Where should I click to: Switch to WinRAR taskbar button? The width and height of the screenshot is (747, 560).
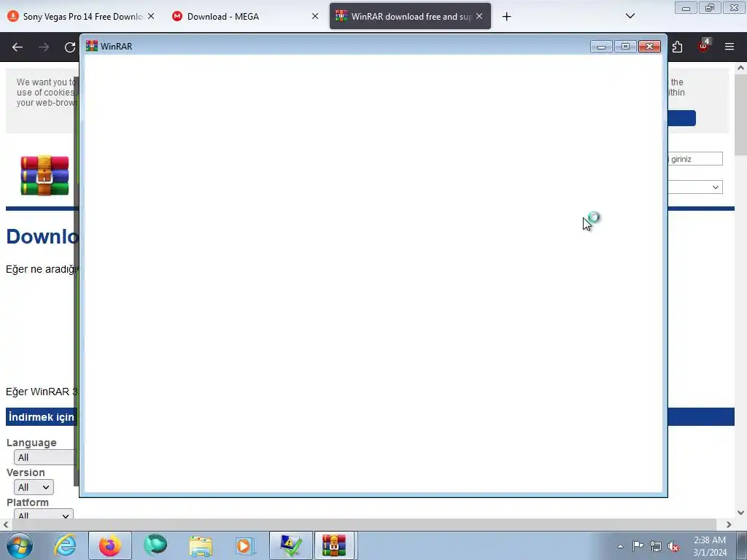(x=334, y=545)
